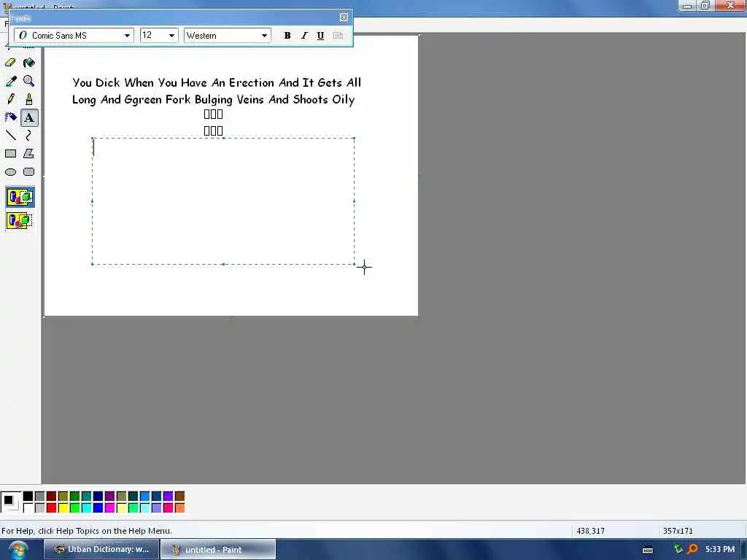
Task: Pick the navy blue color swatch
Action: click(x=98, y=496)
